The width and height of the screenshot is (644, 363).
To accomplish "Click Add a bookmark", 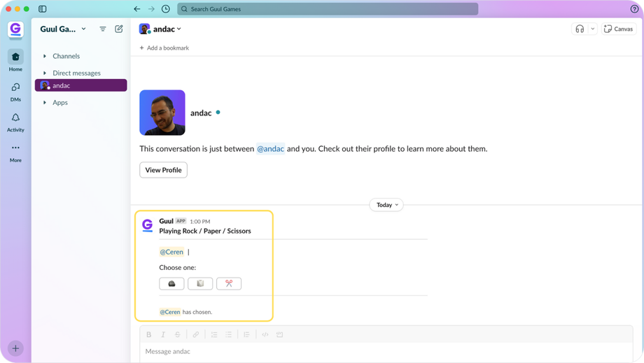I will tap(164, 48).
